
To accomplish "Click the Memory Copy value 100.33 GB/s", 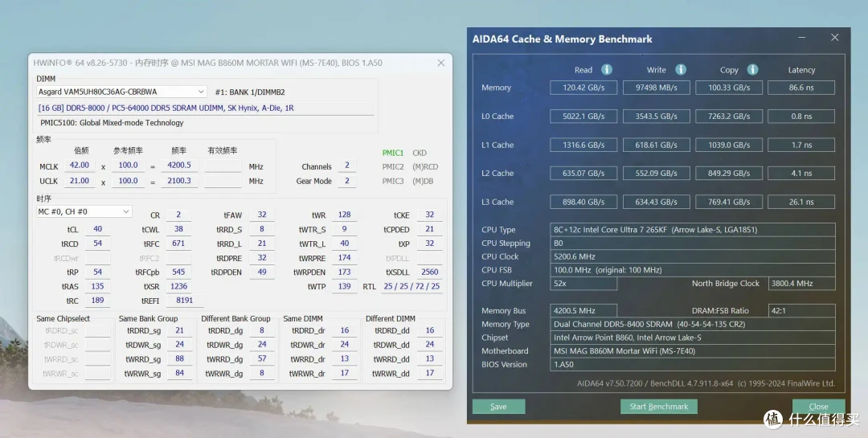I will pos(728,88).
